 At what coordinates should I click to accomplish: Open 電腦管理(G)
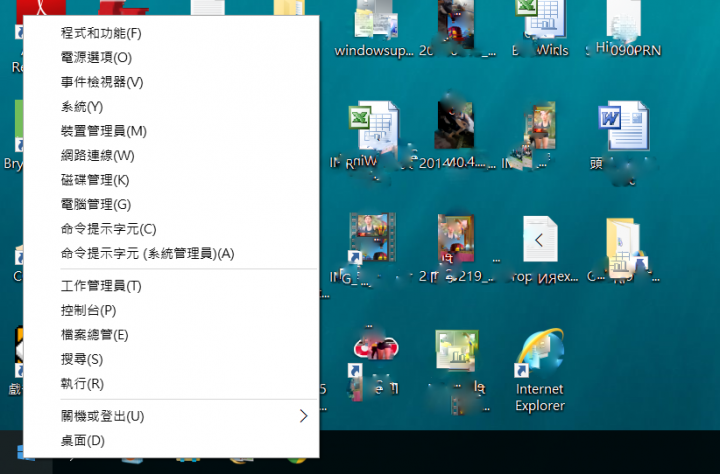click(x=171, y=204)
